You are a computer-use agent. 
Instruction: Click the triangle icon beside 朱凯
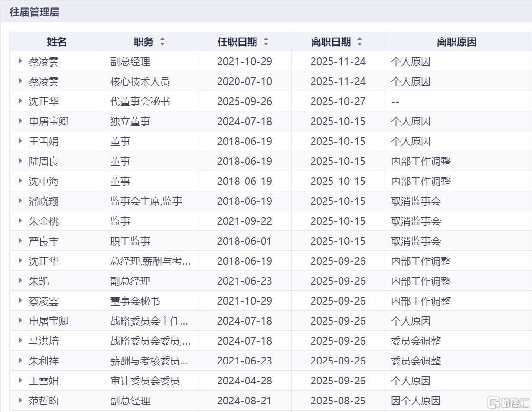[x=20, y=281]
